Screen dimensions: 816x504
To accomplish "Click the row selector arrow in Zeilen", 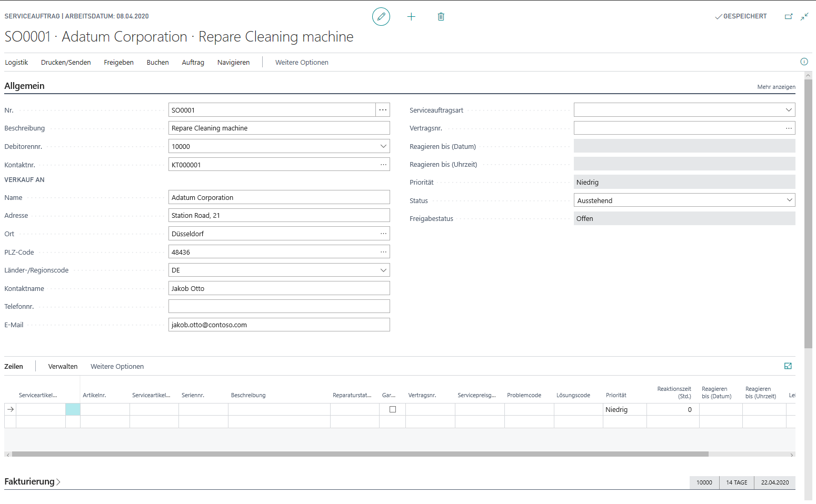I will (10, 409).
